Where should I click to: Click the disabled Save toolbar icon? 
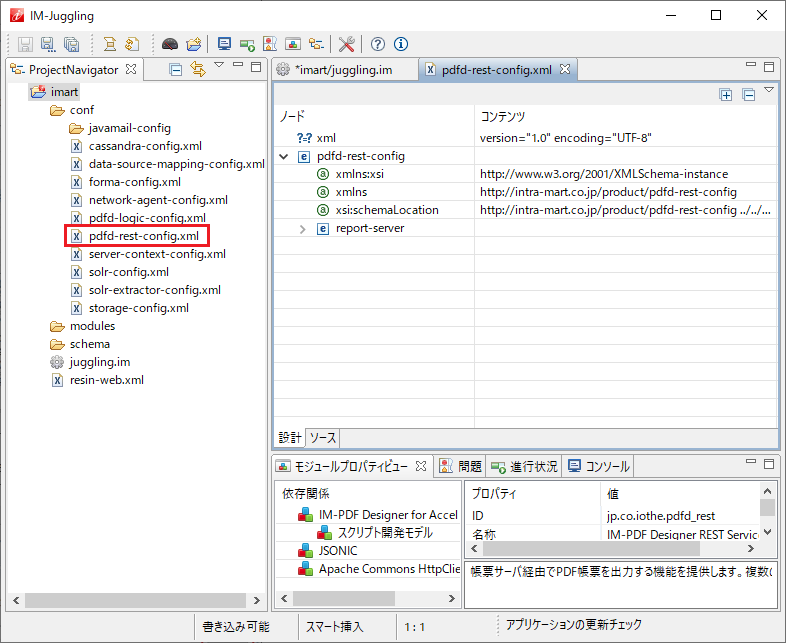pyautogui.click(x=26, y=44)
